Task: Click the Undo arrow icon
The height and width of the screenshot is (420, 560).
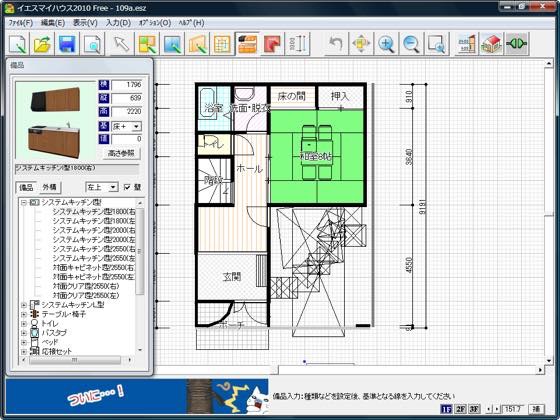Action: click(335, 44)
